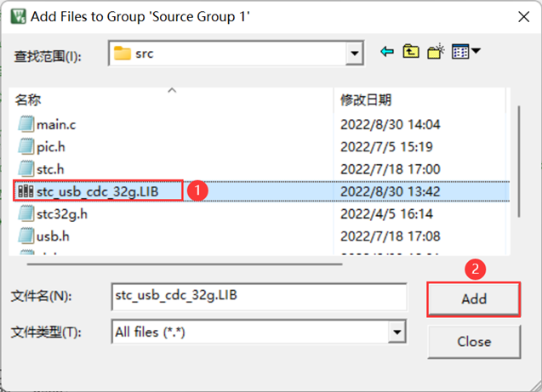This screenshot has height=392, width=542.
Task: Click the date '2022/7/18 17:08'
Action: pos(391,236)
